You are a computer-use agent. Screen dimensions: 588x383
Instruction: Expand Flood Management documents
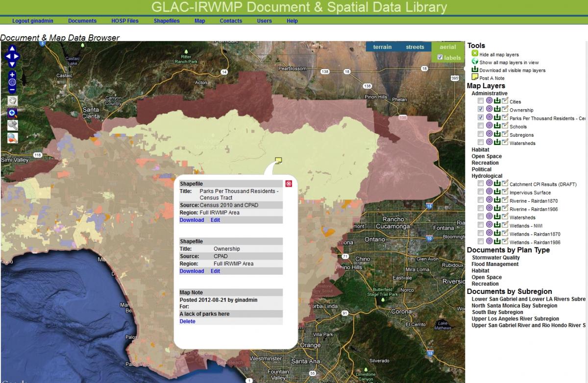pyautogui.click(x=495, y=264)
